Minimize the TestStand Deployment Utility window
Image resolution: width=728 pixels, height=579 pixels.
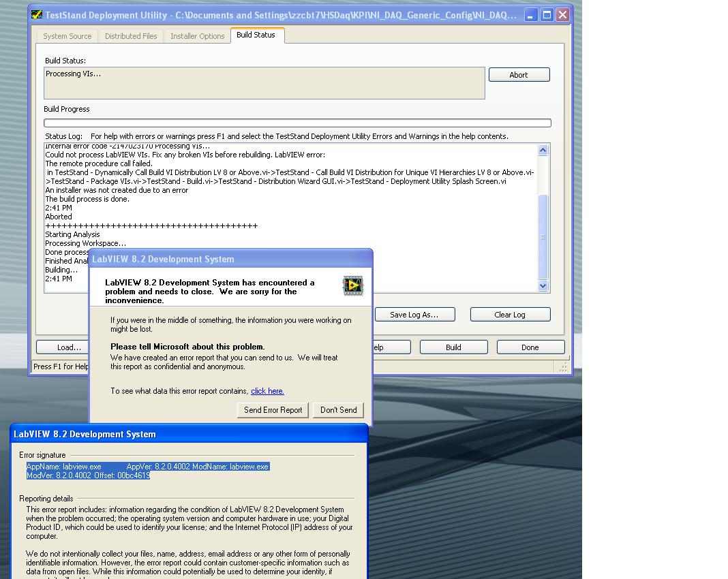[531, 15]
